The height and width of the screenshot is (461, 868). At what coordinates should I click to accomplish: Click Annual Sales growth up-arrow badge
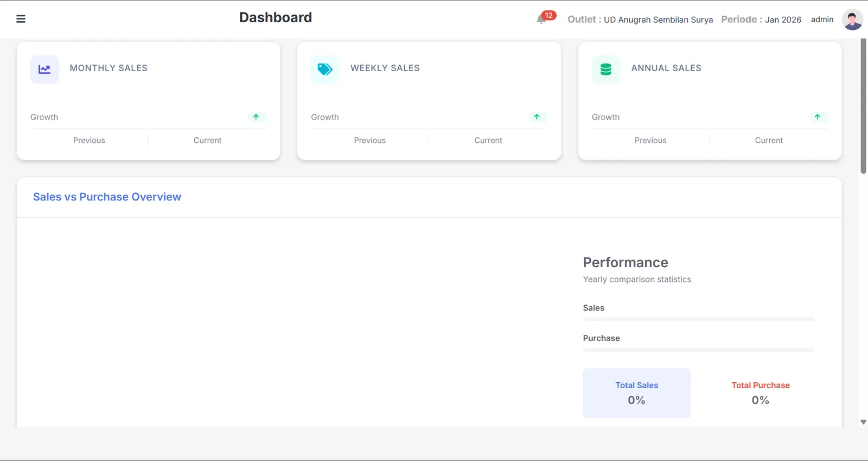point(818,117)
